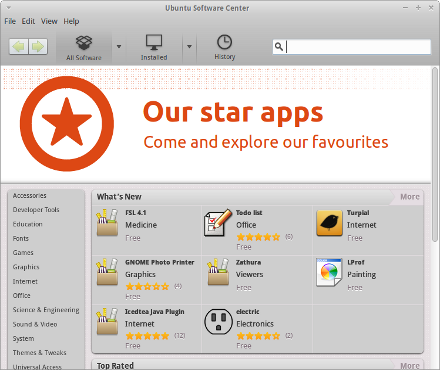Open the History view

pyautogui.click(x=225, y=48)
